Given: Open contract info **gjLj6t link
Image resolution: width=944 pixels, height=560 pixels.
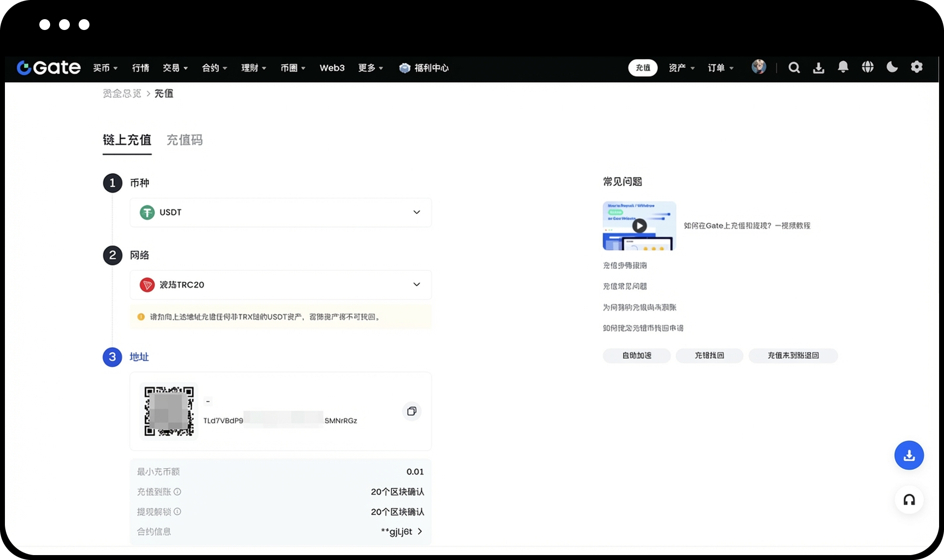Looking at the screenshot, I should 401,531.
